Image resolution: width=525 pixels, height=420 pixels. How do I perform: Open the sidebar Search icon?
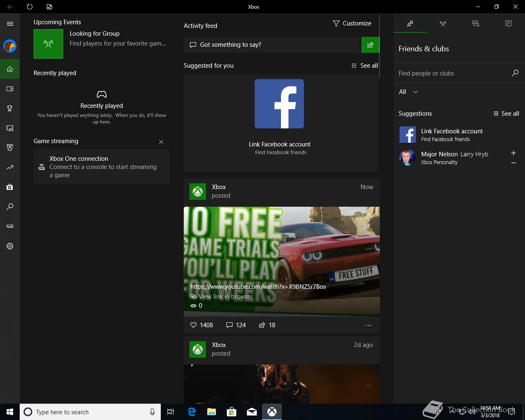10,207
